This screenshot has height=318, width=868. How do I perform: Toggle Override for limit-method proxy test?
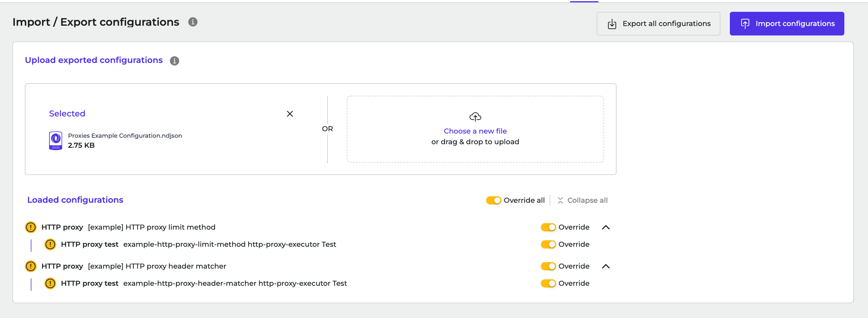click(548, 244)
